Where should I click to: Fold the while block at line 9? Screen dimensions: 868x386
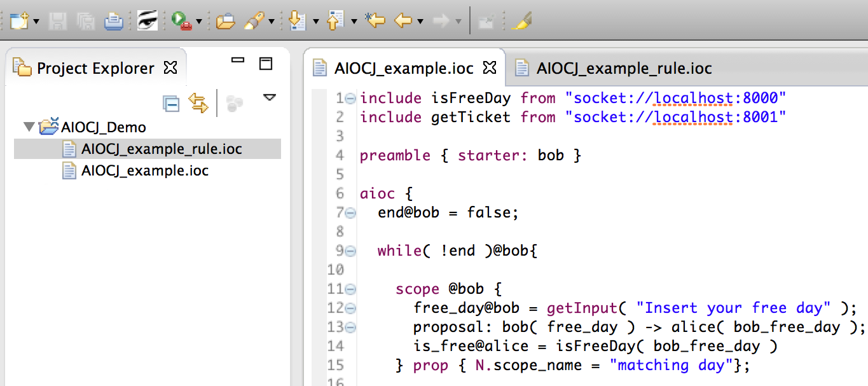(x=350, y=251)
